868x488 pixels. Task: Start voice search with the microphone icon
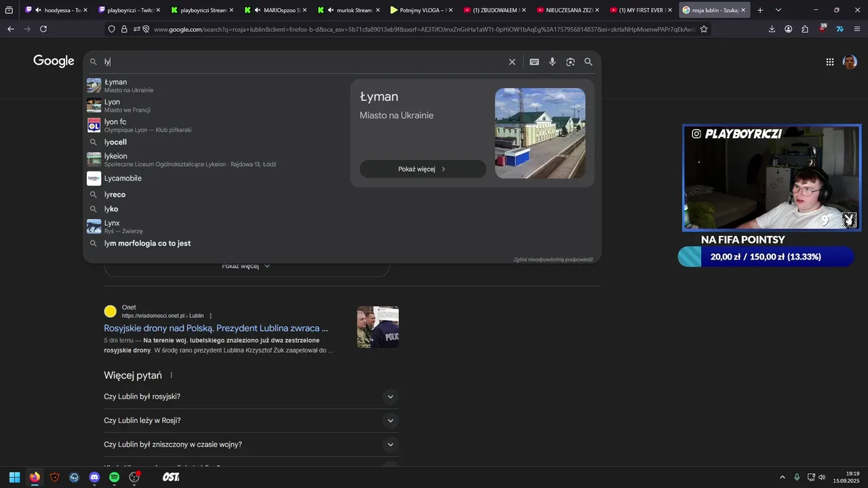[x=552, y=62]
